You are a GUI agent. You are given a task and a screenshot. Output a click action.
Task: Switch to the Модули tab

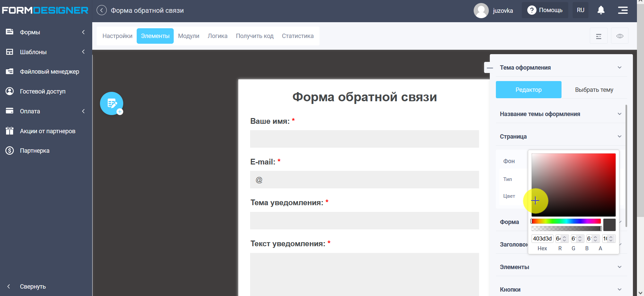point(189,36)
